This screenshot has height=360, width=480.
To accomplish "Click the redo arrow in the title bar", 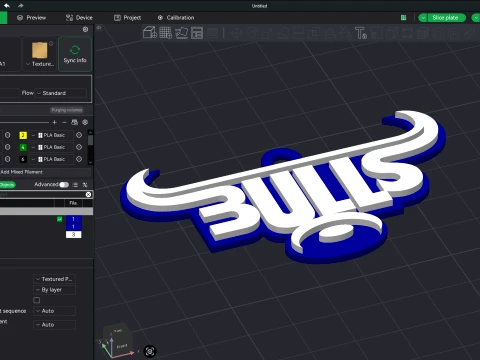I will point(21,6).
